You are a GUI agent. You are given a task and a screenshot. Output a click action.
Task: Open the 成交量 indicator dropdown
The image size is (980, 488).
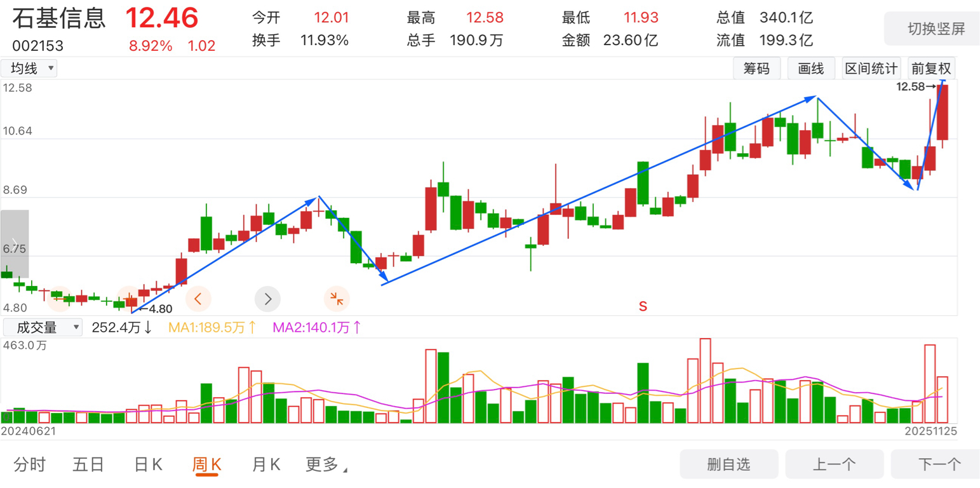[42, 328]
